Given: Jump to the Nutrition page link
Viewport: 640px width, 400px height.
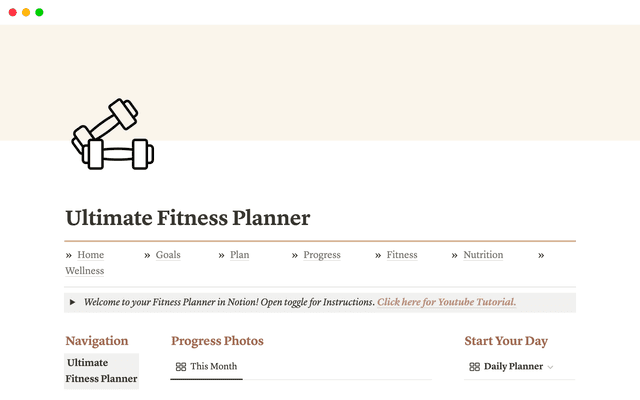Looking at the screenshot, I should (483, 255).
